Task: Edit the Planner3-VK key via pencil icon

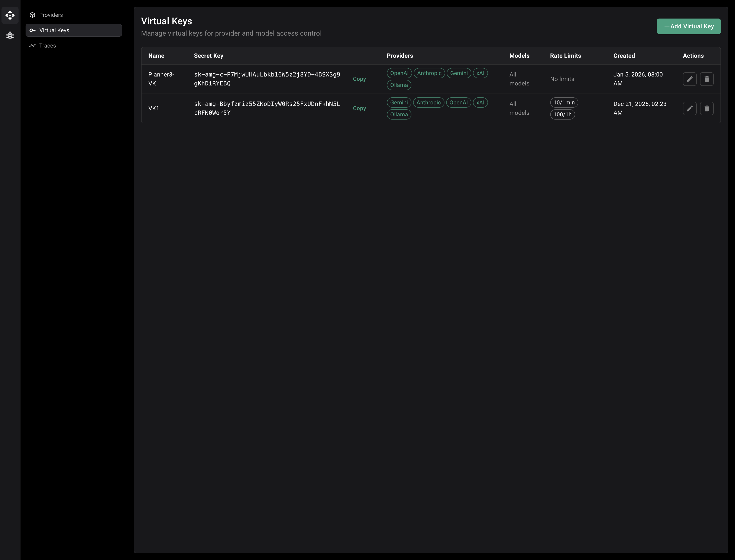Action: point(690,79)
